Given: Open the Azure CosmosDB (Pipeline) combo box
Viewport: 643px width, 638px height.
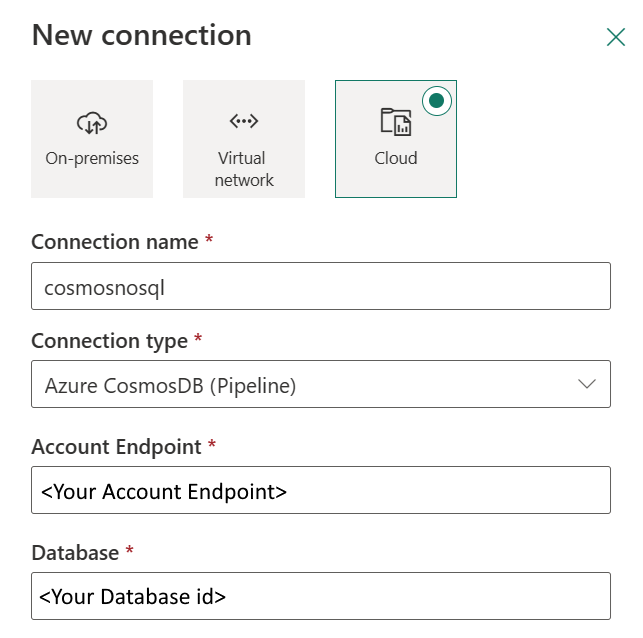Looking at the screenshot, I should coord(300,385).
